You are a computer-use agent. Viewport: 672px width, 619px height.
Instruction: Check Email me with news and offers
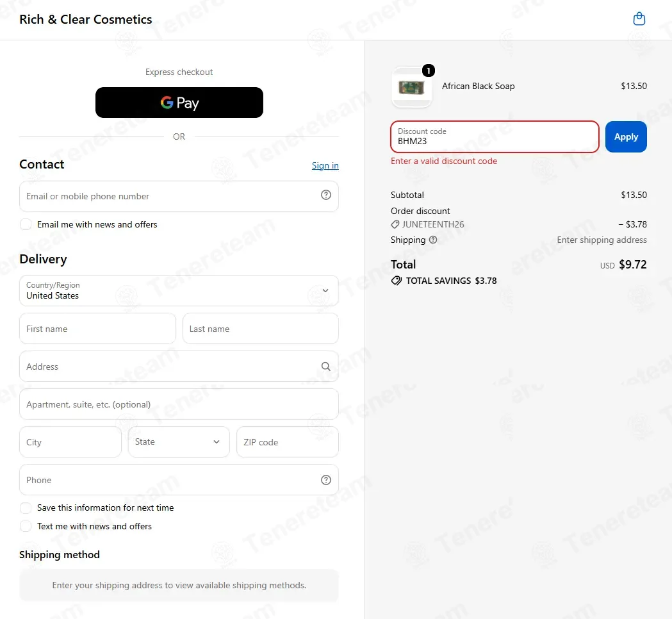[26, 225]
